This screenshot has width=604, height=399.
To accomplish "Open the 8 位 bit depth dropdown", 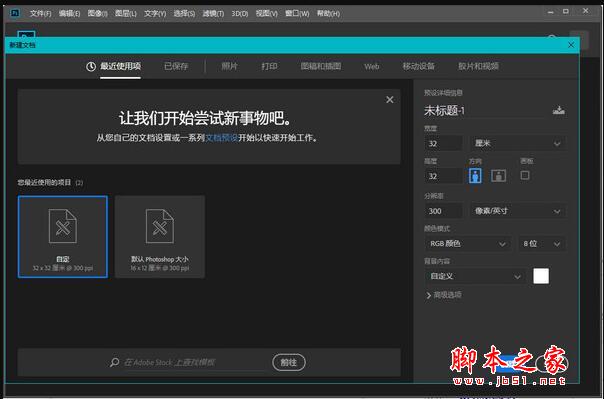I will point(542,244).
